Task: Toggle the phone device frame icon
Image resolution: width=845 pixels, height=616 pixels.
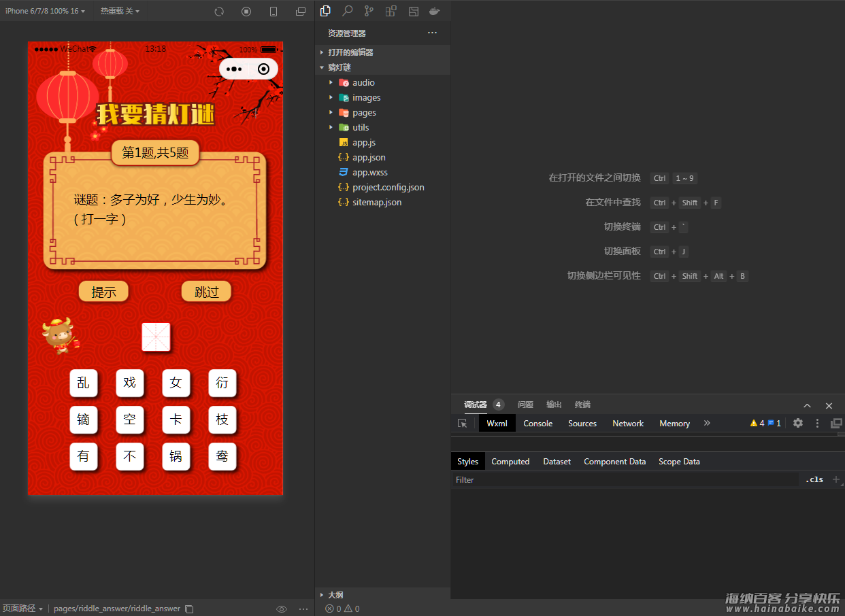Action: (274, 12)
